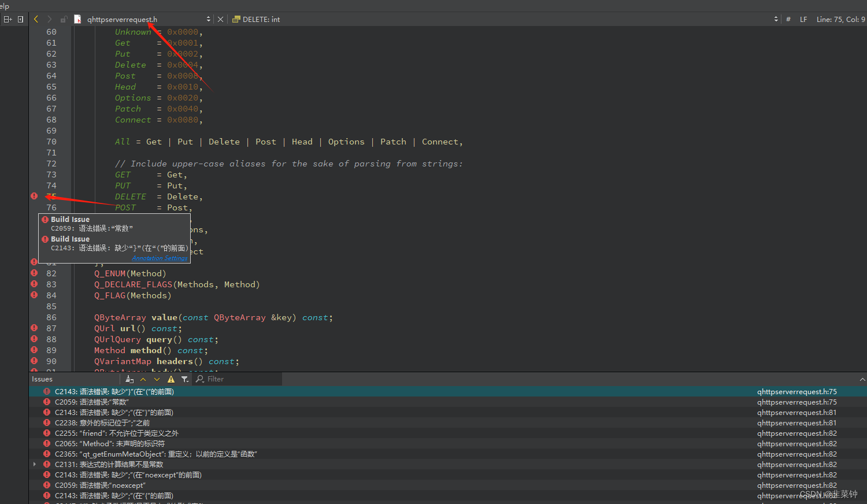
Task: Jump to previous issue arrow
Action: click(143, 379)
